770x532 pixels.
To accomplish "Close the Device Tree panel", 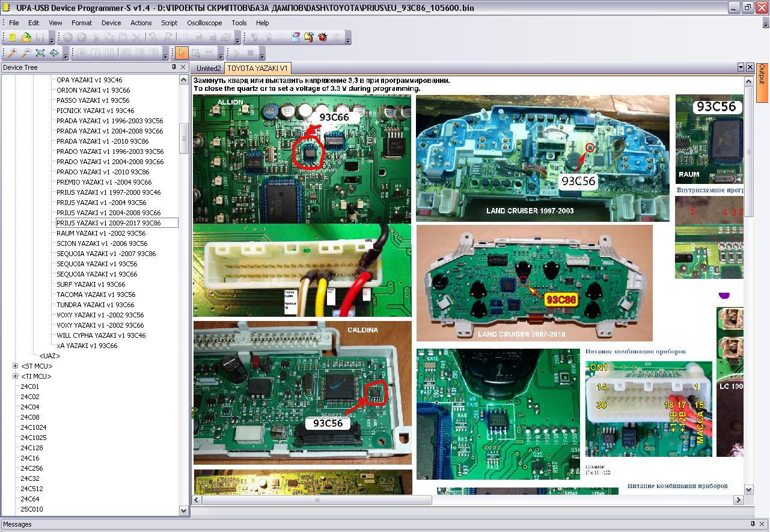I will click(184, 67).
